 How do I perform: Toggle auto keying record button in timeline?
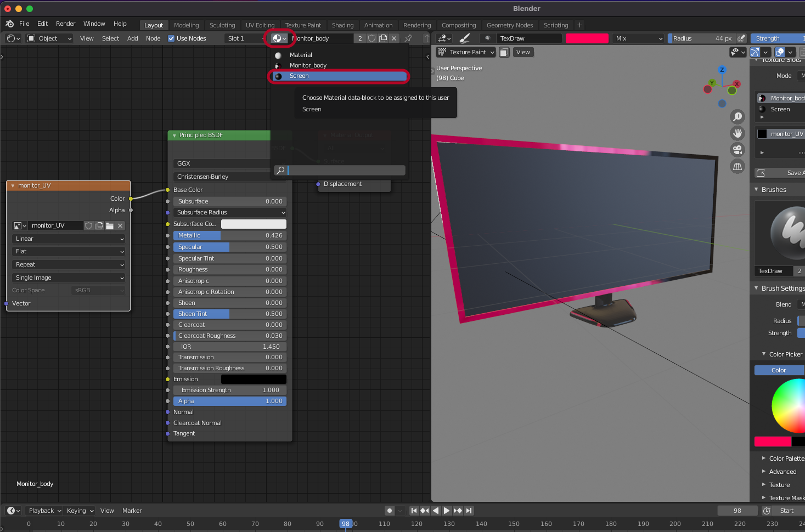coord(390,511)
